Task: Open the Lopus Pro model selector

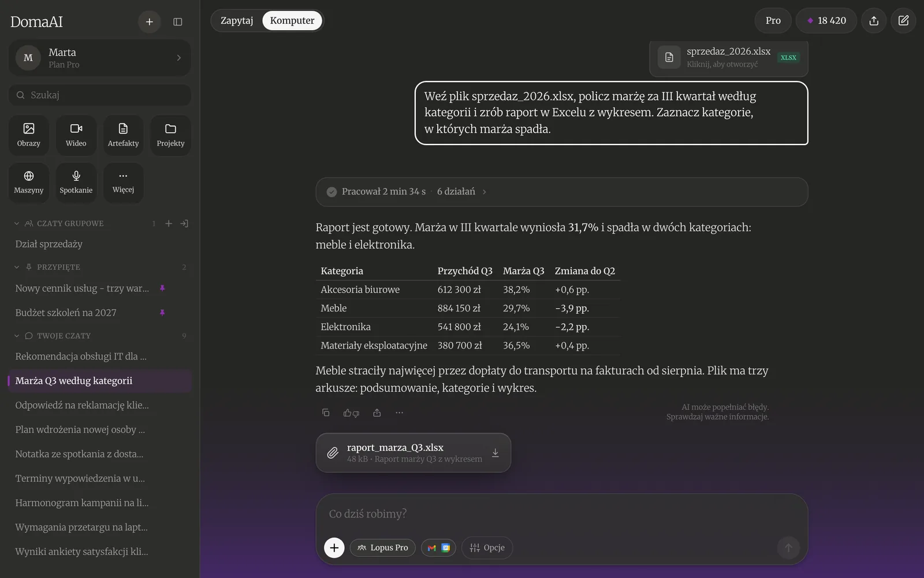Action: pyautogui.click(x=383, y=548)
